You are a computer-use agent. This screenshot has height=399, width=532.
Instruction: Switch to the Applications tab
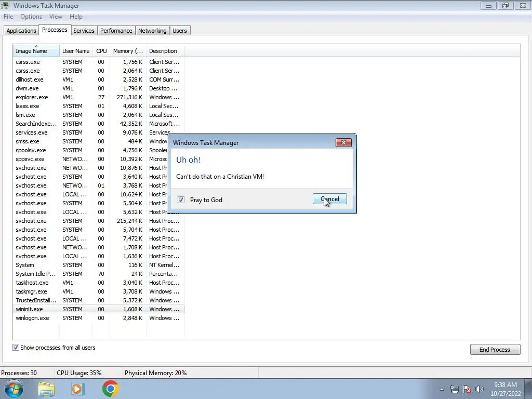[21, 31]
